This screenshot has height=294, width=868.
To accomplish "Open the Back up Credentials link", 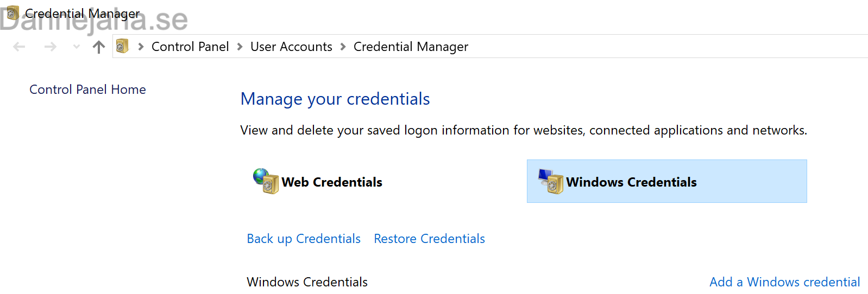I will click(x=304, y=239).
